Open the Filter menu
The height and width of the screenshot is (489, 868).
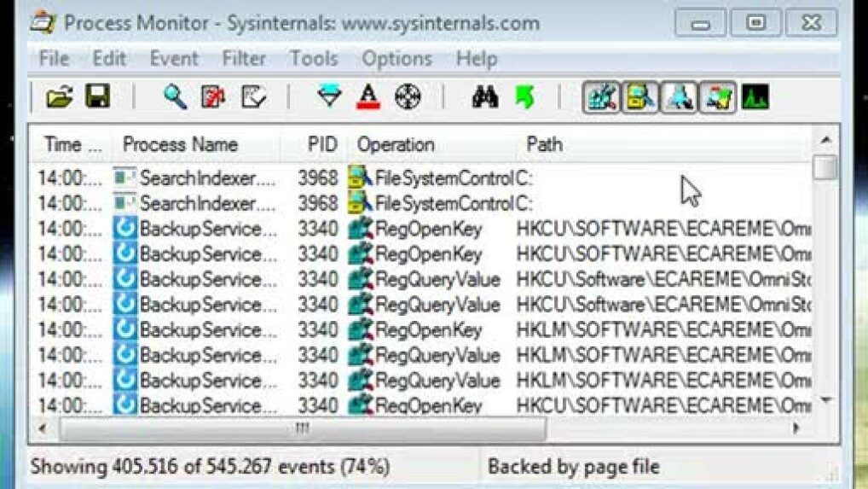click(244, 59)
